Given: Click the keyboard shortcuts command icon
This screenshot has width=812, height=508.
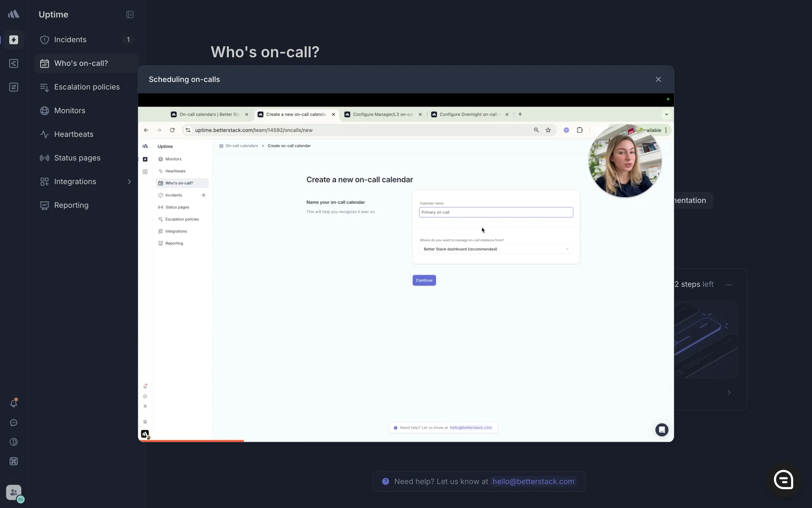Looking at the screenshot, I should (14, 461).
